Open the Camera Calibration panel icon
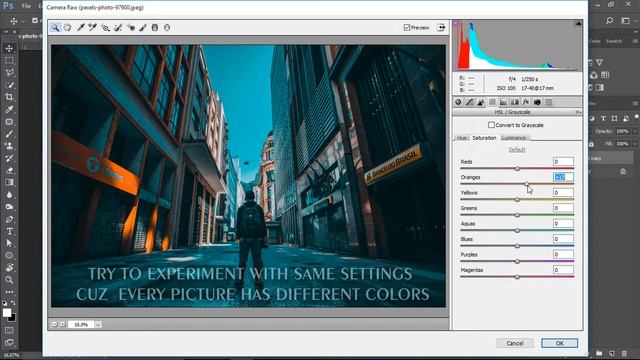Viewport: 640px width, 360px height. tap(537, 102)
